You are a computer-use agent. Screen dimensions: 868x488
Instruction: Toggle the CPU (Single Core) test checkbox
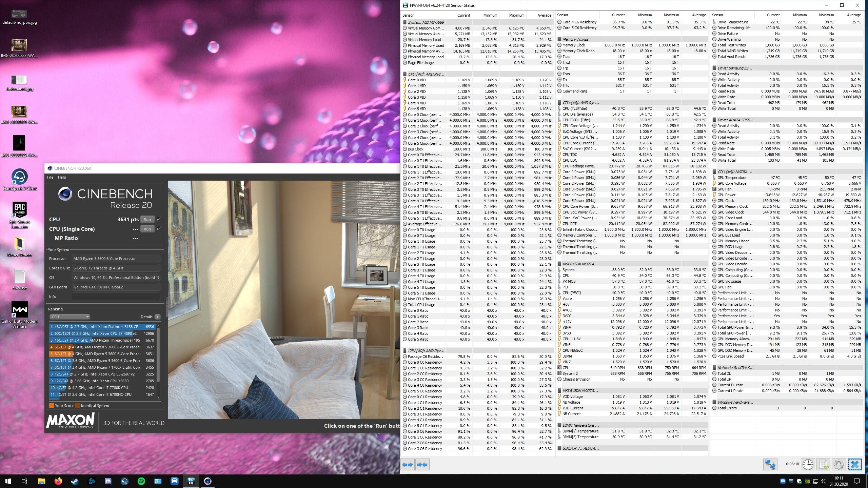click(x=159, y=229)
